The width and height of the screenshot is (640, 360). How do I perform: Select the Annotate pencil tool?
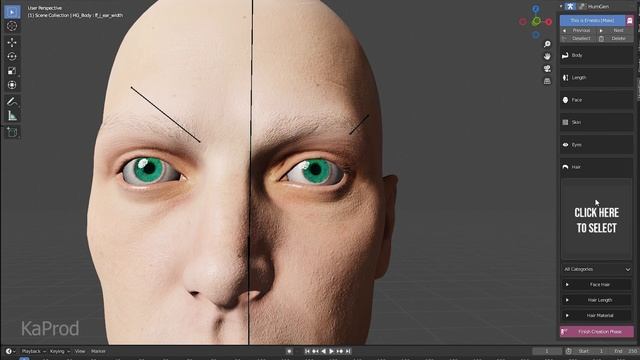pos(12,101)
